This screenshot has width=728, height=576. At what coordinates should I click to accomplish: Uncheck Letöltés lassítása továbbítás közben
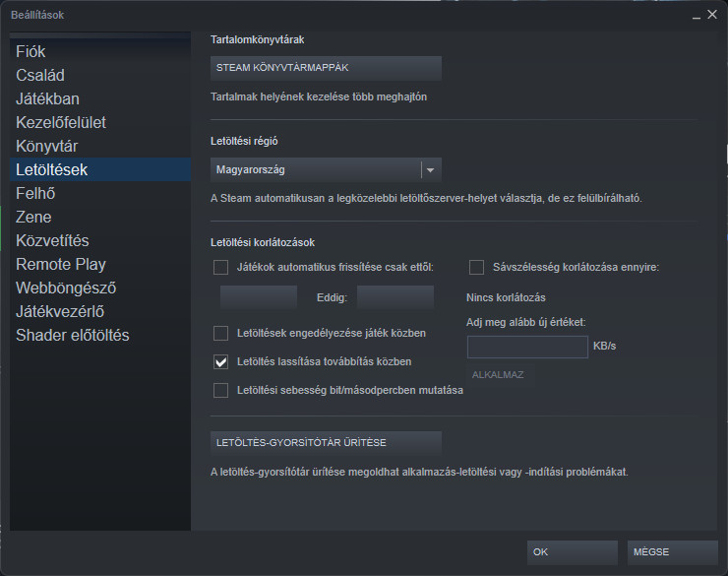(221, 361)
